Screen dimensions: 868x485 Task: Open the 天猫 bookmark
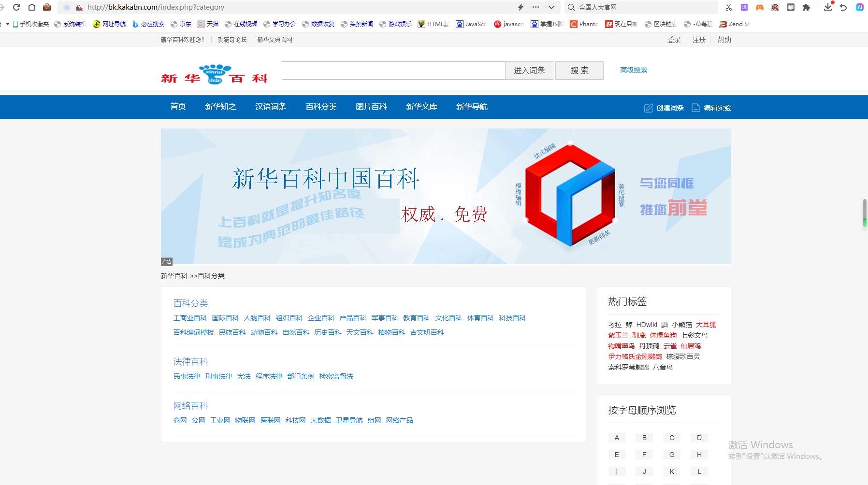tap(208, 24)
